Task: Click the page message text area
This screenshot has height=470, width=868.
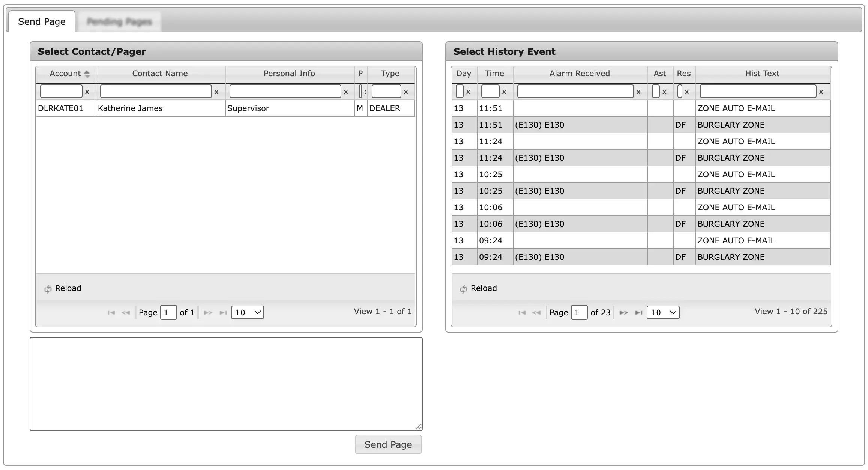Action: [x=226, y=384]
